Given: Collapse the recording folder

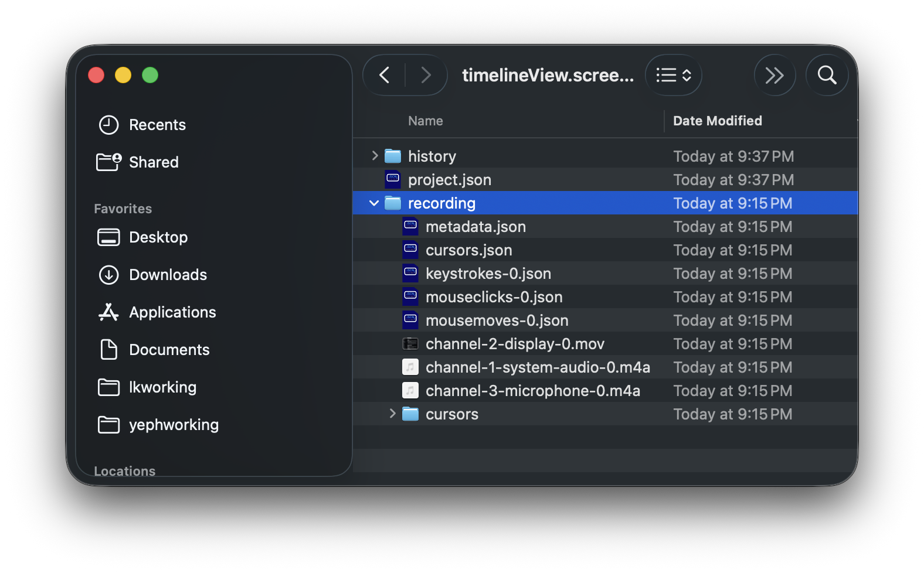Looking at the screenshot, I should [x=374, y=203].
